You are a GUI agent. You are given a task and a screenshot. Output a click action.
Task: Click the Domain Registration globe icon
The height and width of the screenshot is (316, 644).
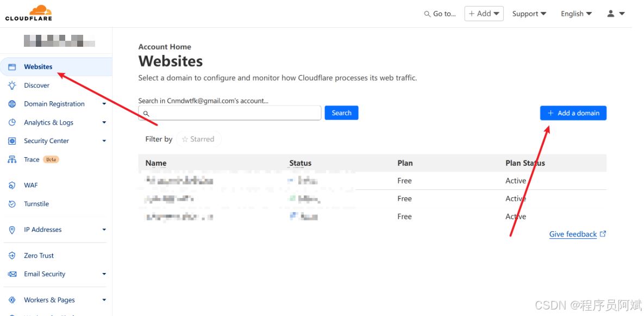point(12,104)
